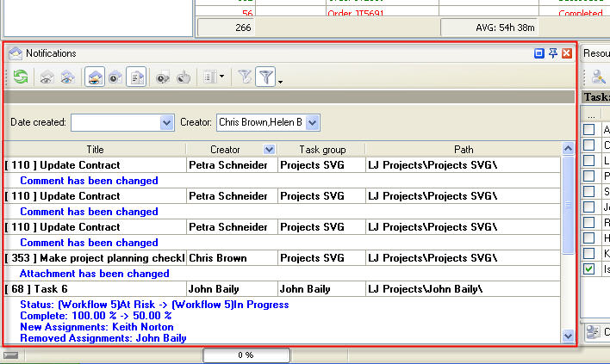Toggle the notification details preview icon

(x=136, y=77)
